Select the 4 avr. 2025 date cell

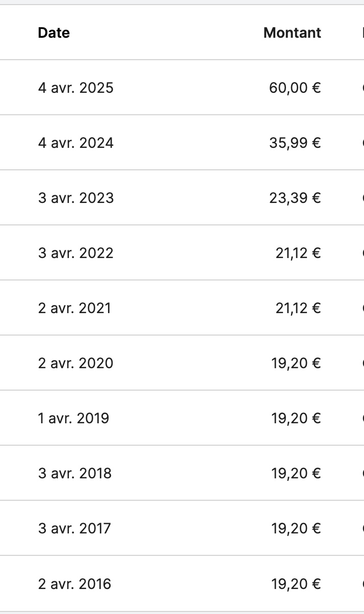tap(75, 88)
